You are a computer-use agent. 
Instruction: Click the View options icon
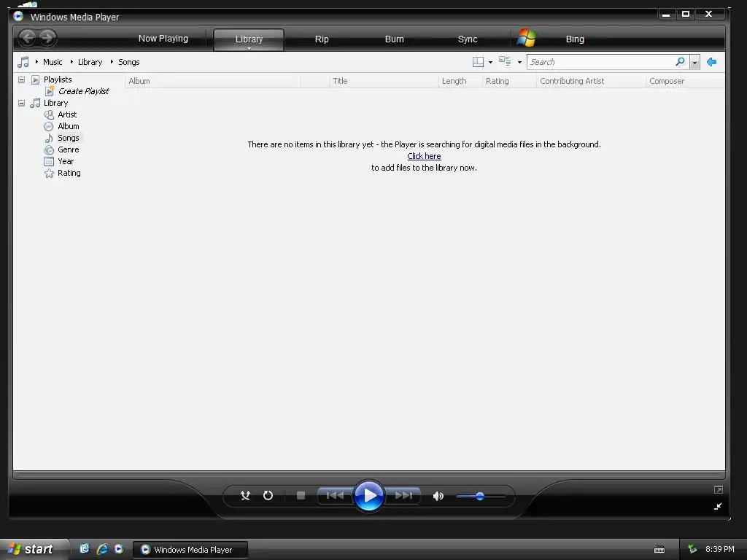point(505,61)
